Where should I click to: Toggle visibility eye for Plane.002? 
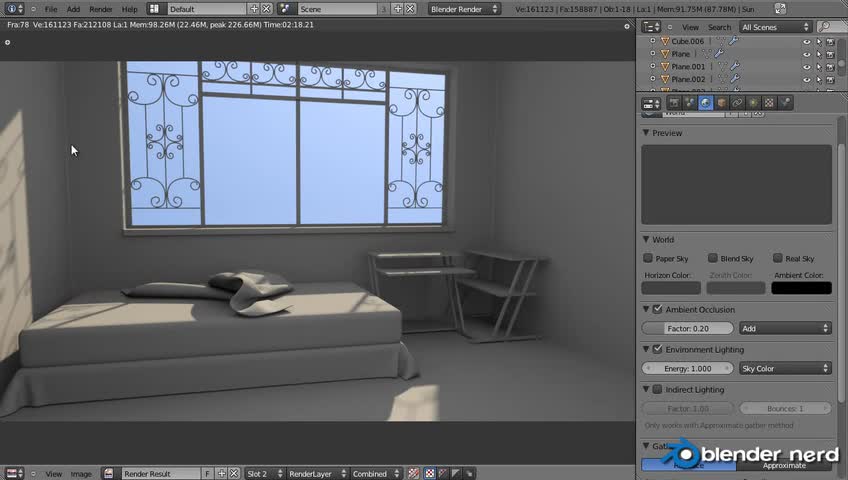(807, 79)
